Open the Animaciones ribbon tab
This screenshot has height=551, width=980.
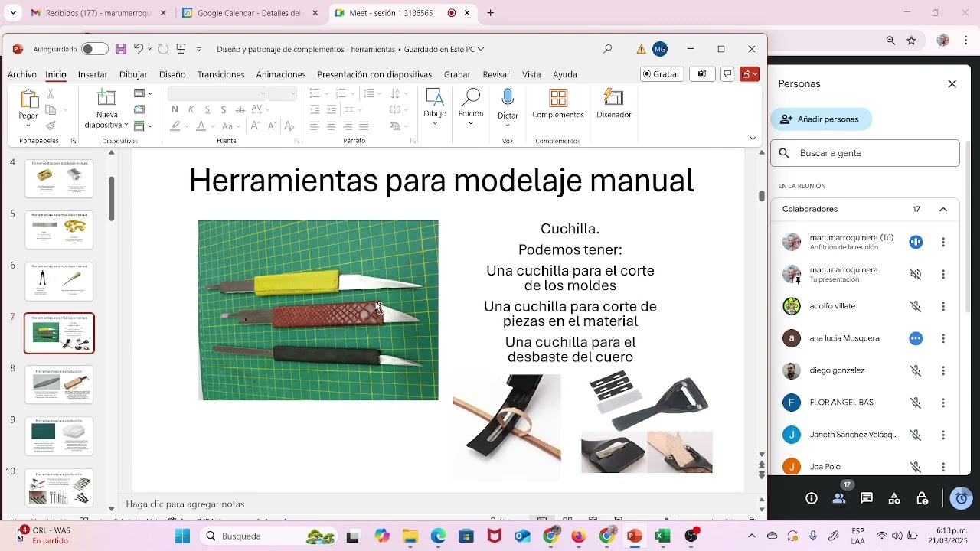[281, 74]
